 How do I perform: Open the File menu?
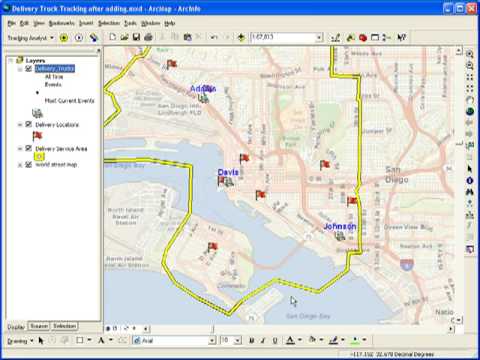tap(12, 23)
